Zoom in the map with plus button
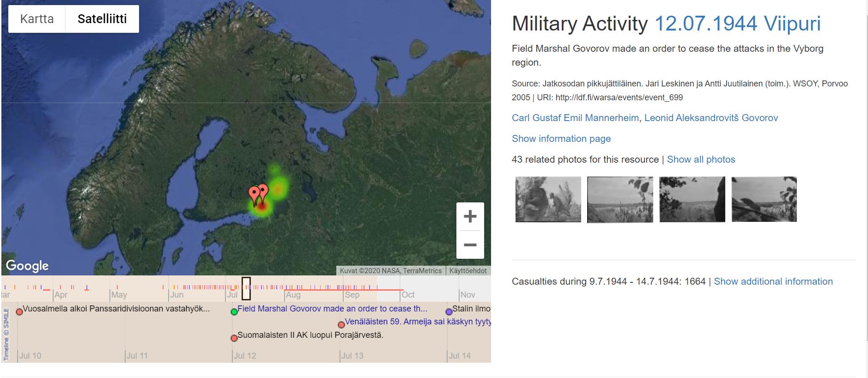The width and height of the screenshot is (868, 378). pyautogui.click(x=470, y=216)
